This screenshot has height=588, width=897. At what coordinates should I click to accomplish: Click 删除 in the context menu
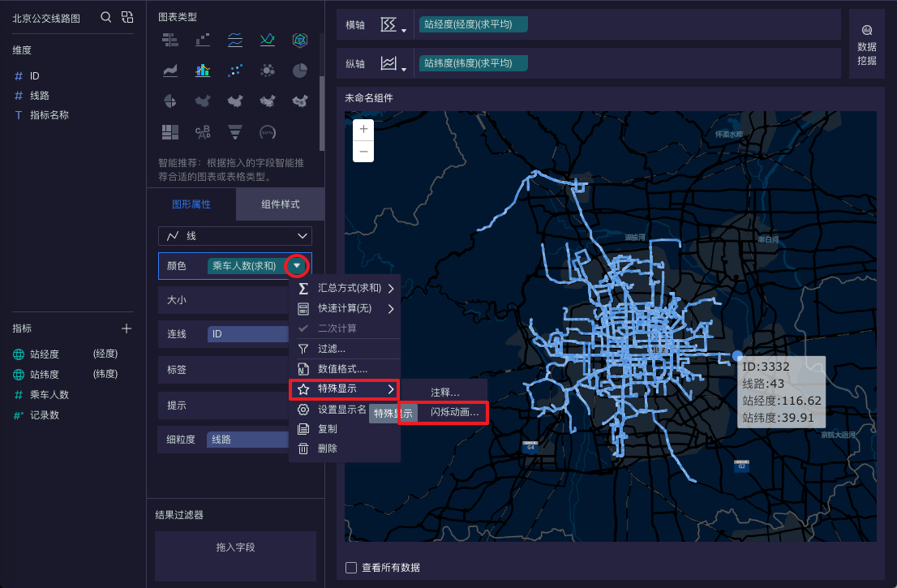click(x=345, y=449)
